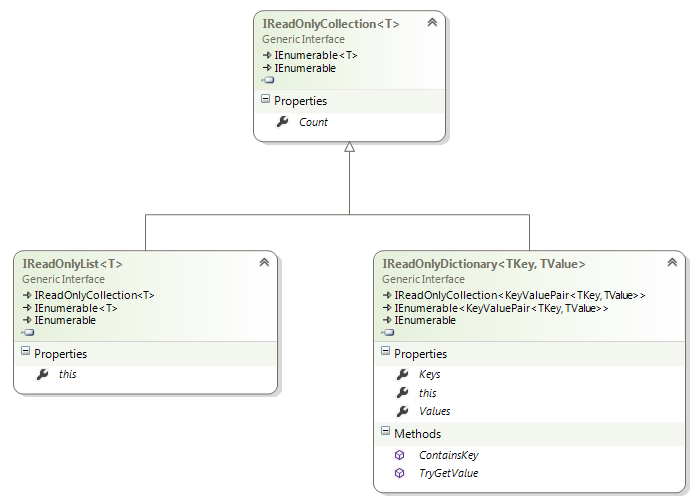Collapse the IReadOnlyDictionary box with its chevron

[x=672, y=262]
